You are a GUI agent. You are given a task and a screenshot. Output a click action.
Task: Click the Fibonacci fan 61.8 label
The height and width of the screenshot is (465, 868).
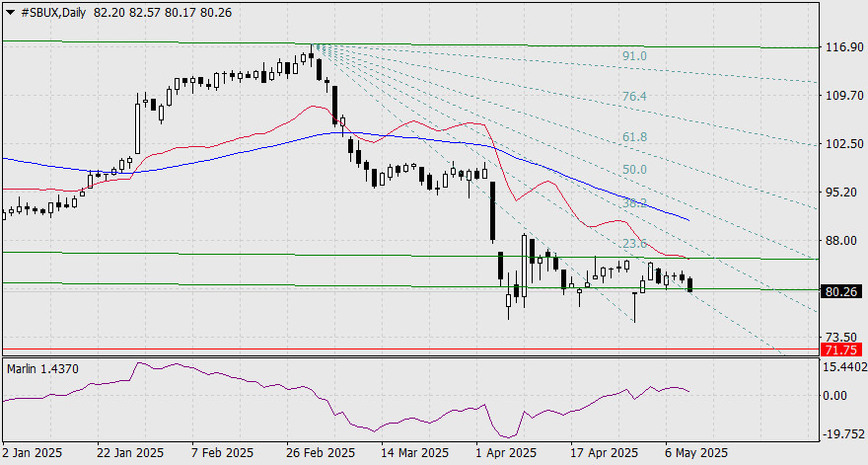634,137
